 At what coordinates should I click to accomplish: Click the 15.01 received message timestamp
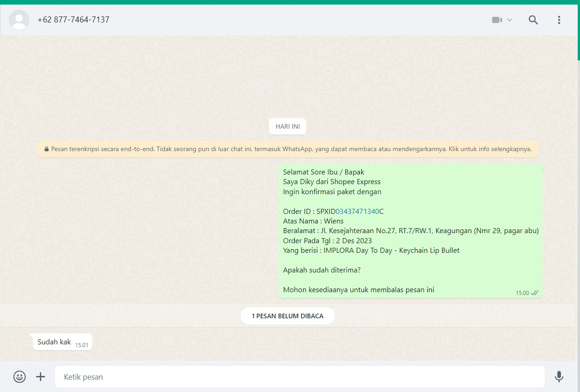[x=82, y=345]
